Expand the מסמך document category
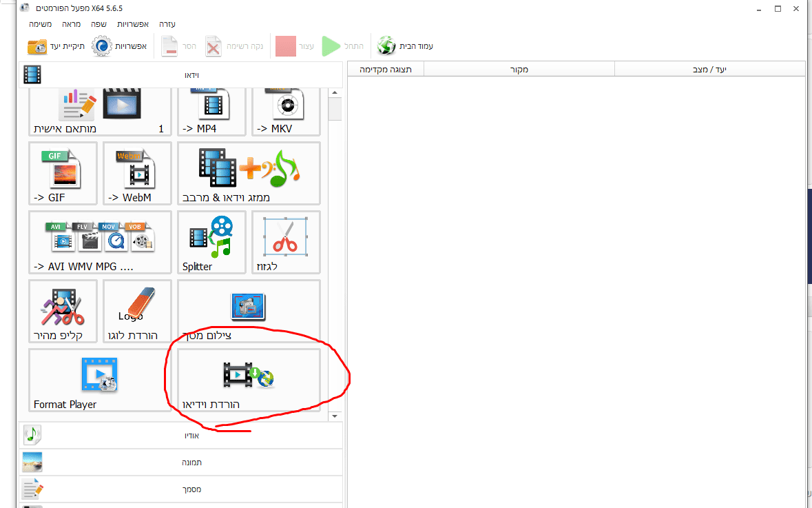This screenshot has width=812, height=508. point(181,489)
